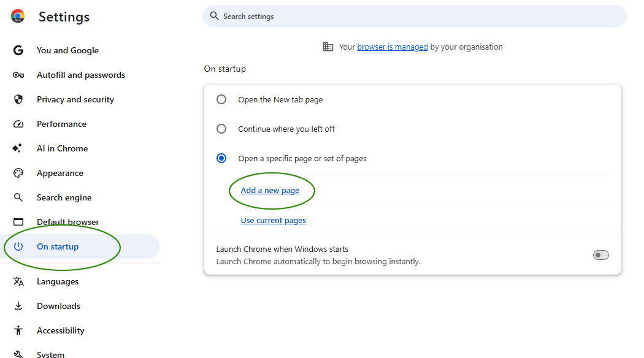
Task: Click the 'Continue where you left off' label
Action: [286, 129]
